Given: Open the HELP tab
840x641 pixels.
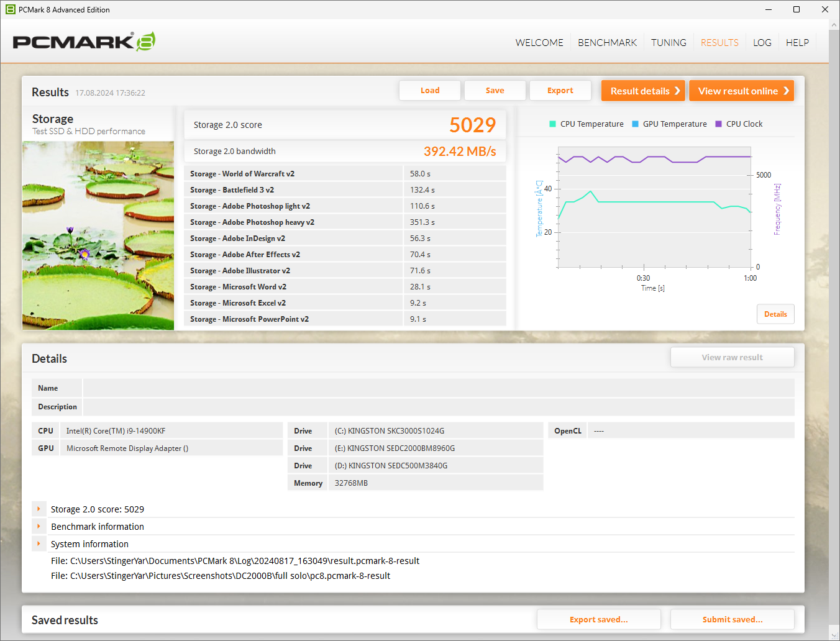Looking at the screenshot, I should 797,42.
